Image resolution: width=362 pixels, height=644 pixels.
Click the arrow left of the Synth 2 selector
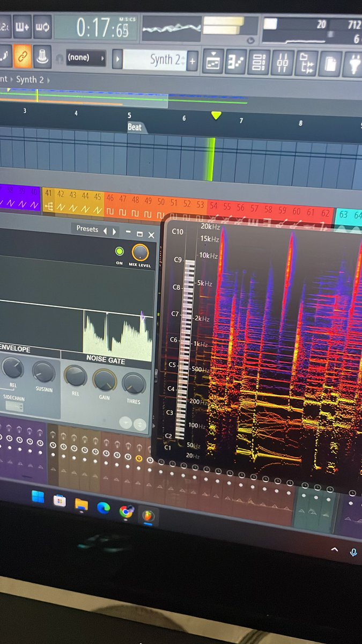(x=117, y=58)
